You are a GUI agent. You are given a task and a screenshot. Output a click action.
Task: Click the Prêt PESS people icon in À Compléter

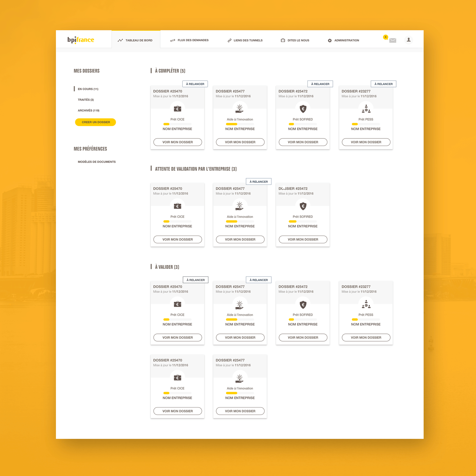pos(366,109)
